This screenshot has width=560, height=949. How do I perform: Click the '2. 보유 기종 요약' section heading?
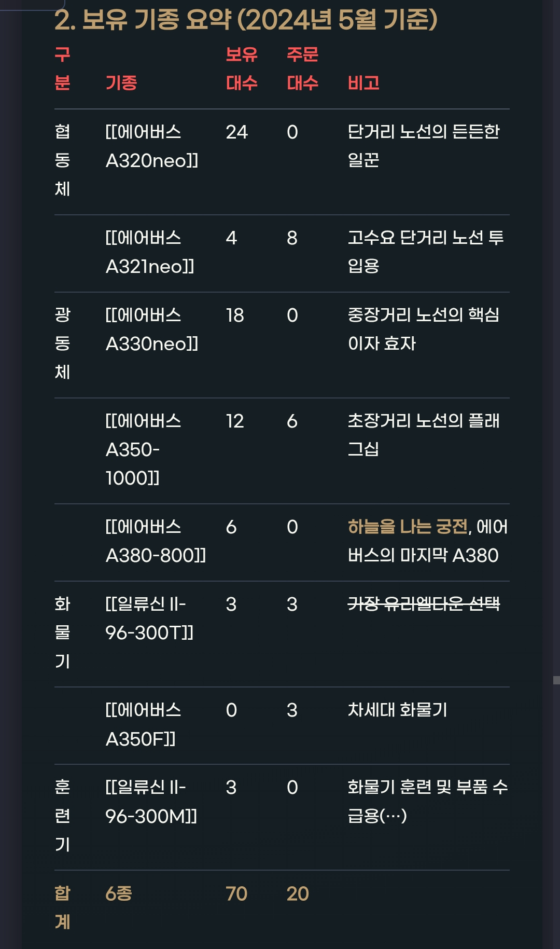(x=246, y=20)
